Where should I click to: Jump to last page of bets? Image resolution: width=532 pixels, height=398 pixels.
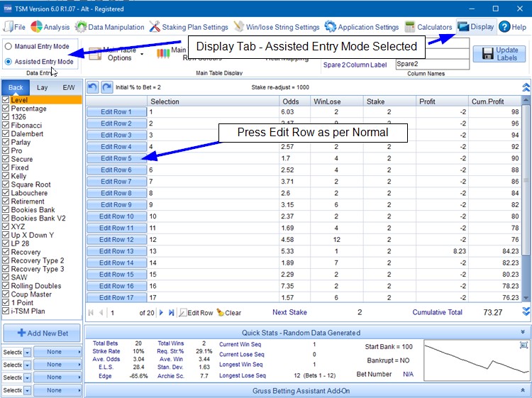(171, 312)
